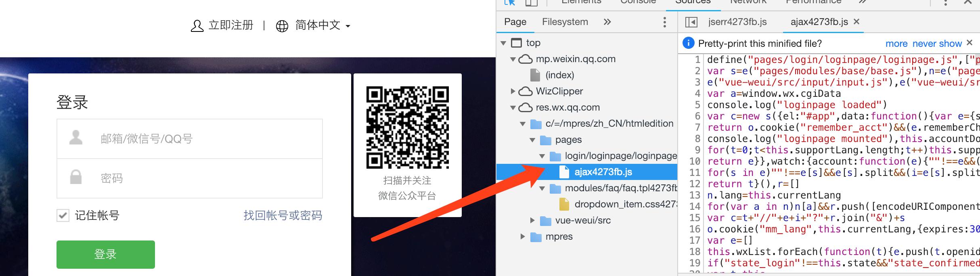Viewport: 980px width, 276px height.
Task: Switch to the Elements tab
Action: tap(581, 2)
